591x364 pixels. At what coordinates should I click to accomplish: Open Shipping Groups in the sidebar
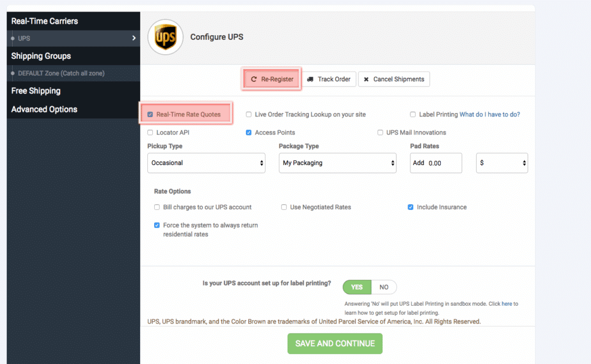41,56
